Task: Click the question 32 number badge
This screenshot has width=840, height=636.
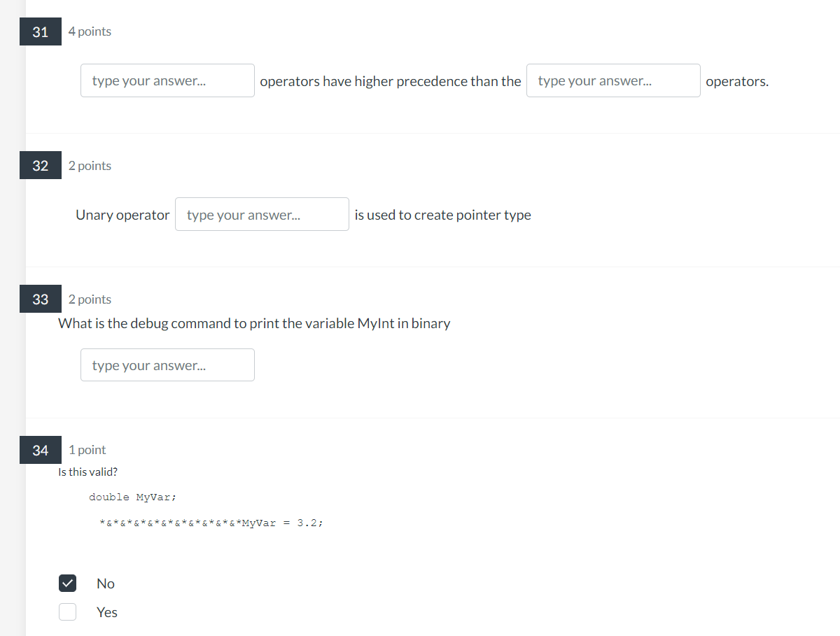Action: (x=40, y=165)
